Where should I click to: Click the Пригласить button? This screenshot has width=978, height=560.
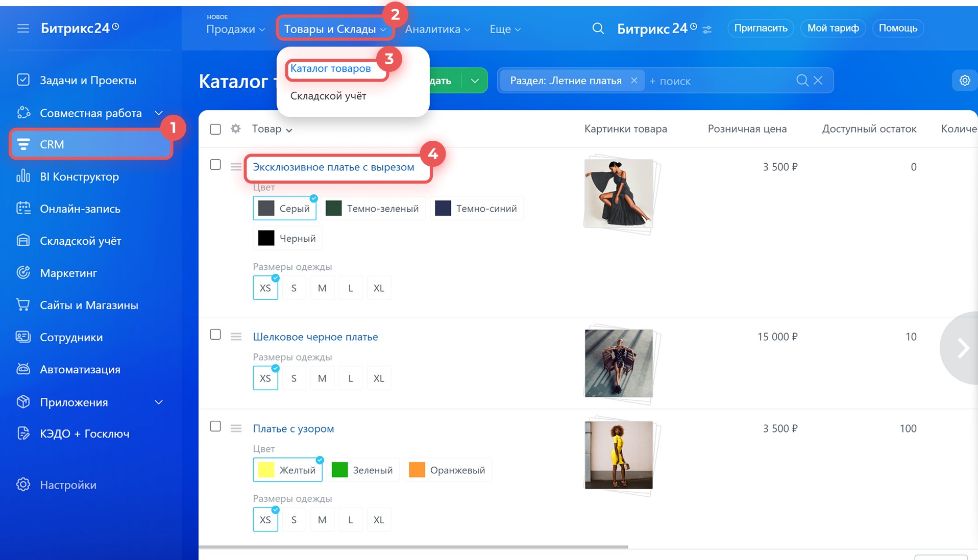point(760,28)
